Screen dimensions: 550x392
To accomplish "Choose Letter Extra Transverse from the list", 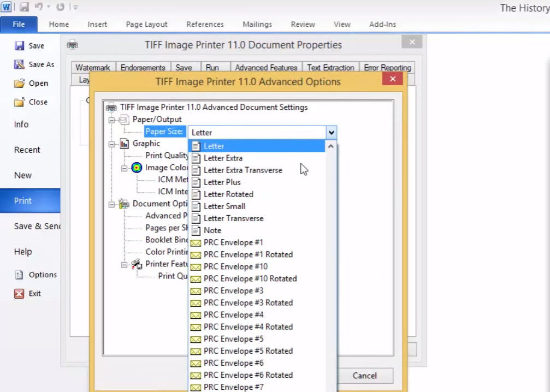I will [x=243, y=170].
